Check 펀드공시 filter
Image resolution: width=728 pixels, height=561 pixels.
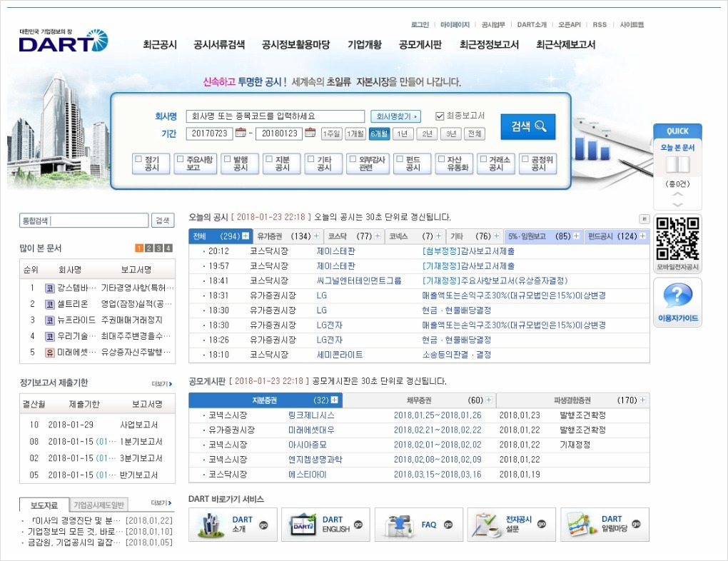pyautogui.click(x=399, y=159)
